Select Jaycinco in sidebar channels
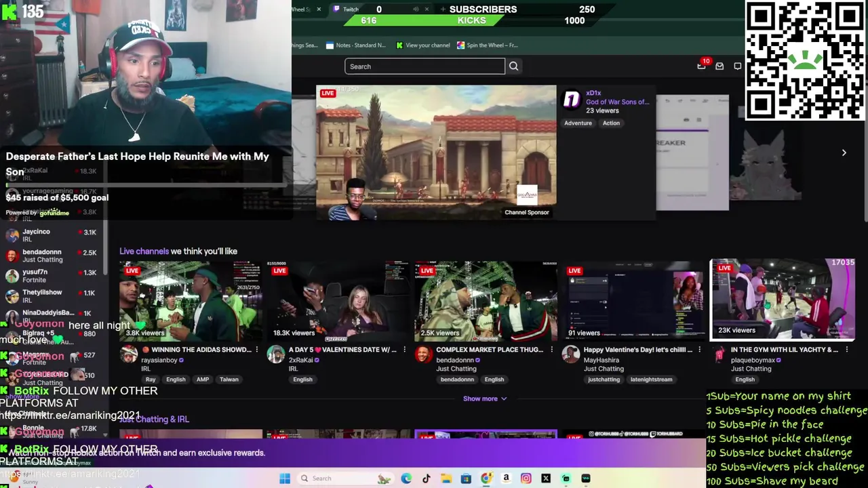 pos(52,235)
